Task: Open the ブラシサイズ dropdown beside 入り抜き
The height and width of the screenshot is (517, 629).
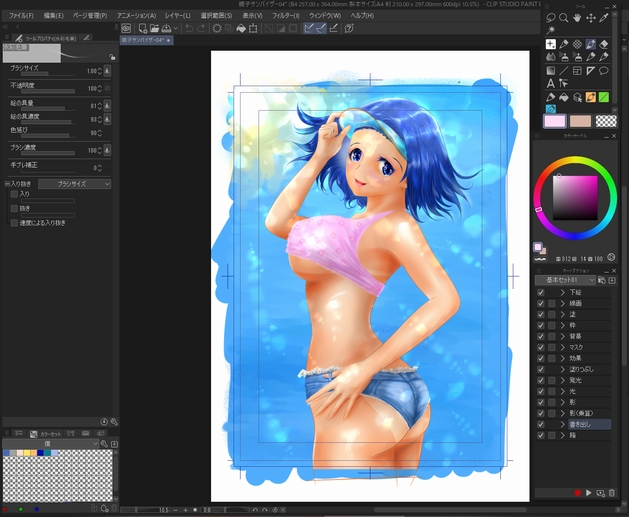Action: click(x=75, y=184)
